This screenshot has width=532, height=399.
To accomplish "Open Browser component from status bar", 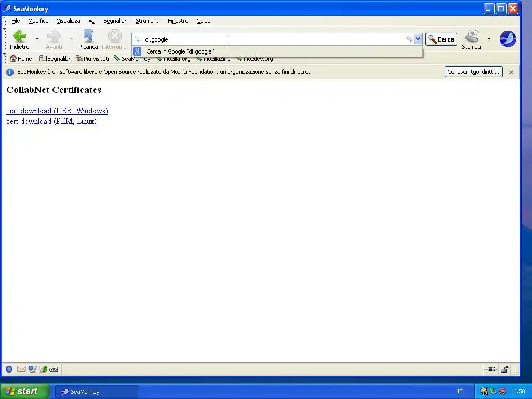I will tap(9, 369).
